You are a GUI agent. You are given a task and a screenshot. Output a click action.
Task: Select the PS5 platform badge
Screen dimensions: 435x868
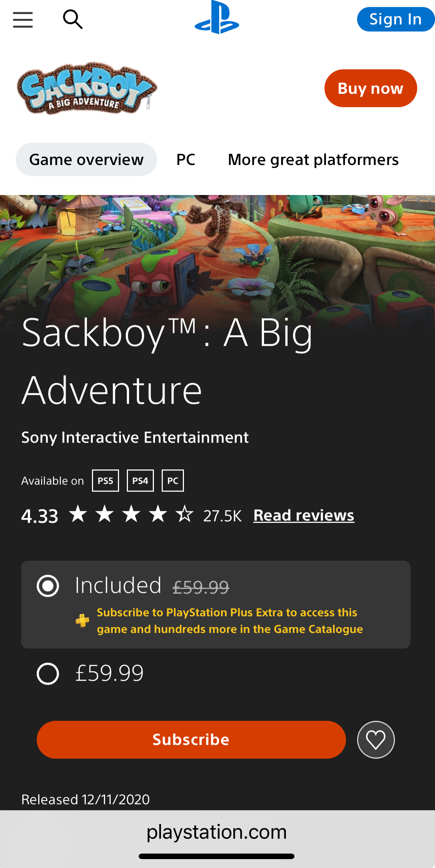(x=105, y=481)
